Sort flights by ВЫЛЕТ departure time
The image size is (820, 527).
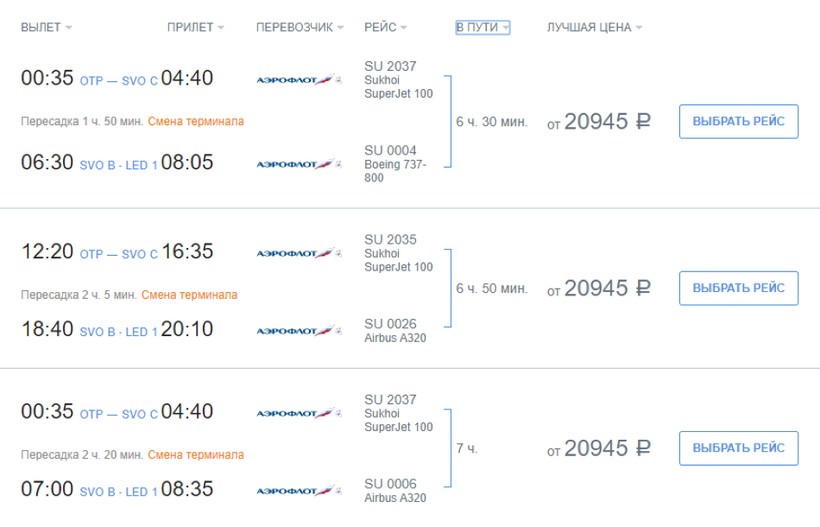coord(46,28)
